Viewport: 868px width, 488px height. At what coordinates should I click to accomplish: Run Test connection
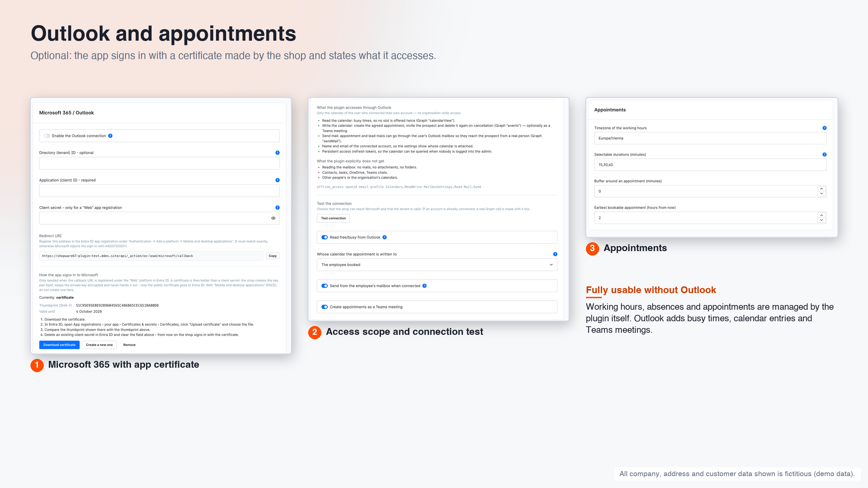tap(333, 218)
